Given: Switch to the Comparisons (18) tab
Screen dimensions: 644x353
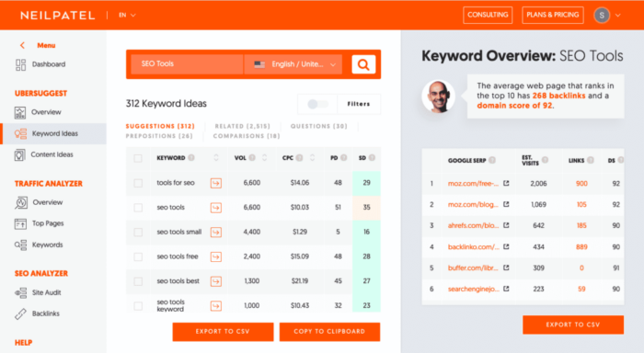Looking at the screenshot, I should coord(247,136).
